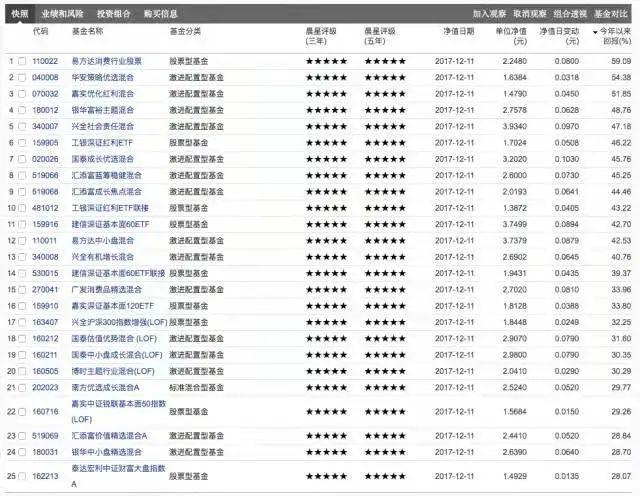Open the 工银深证红利ETF fund link

(102, 143)
